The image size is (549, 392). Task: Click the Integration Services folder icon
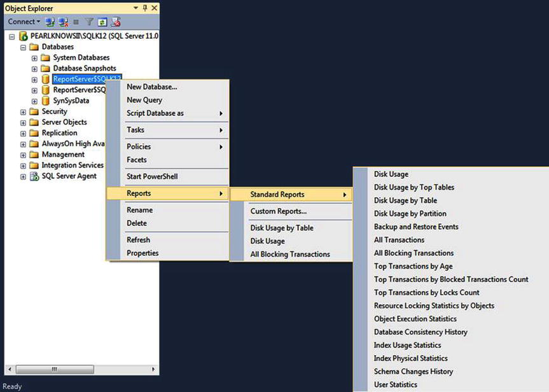(34, 165)
